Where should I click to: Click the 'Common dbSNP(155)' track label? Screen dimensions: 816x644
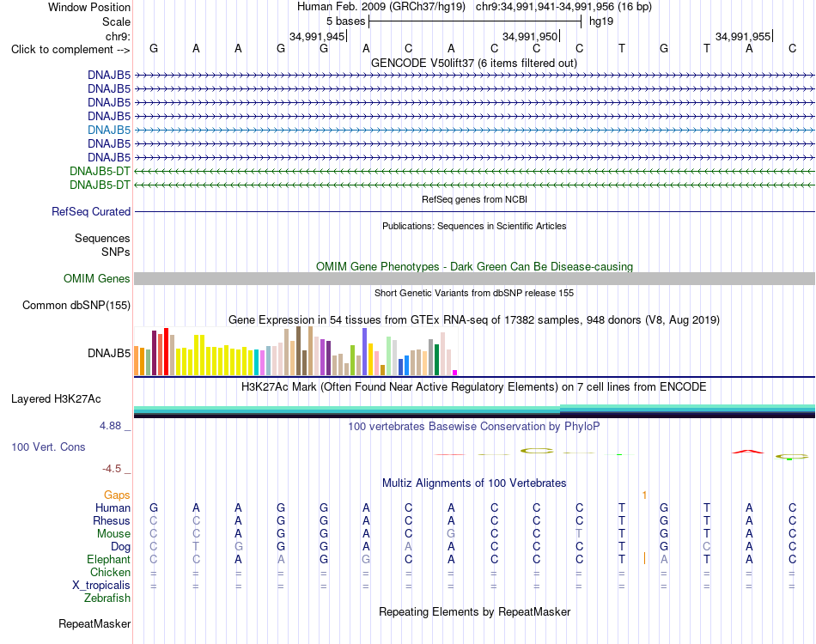[76, 306]
